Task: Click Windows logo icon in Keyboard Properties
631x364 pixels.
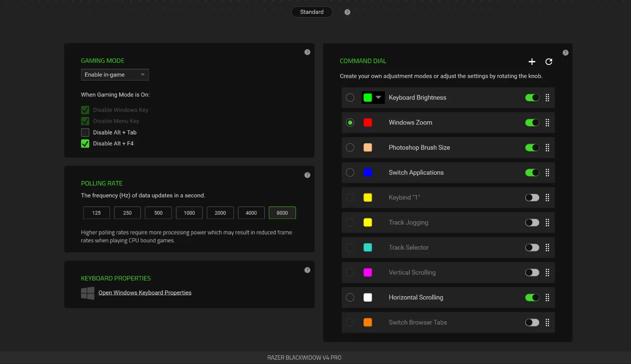Action: point(88,293)
